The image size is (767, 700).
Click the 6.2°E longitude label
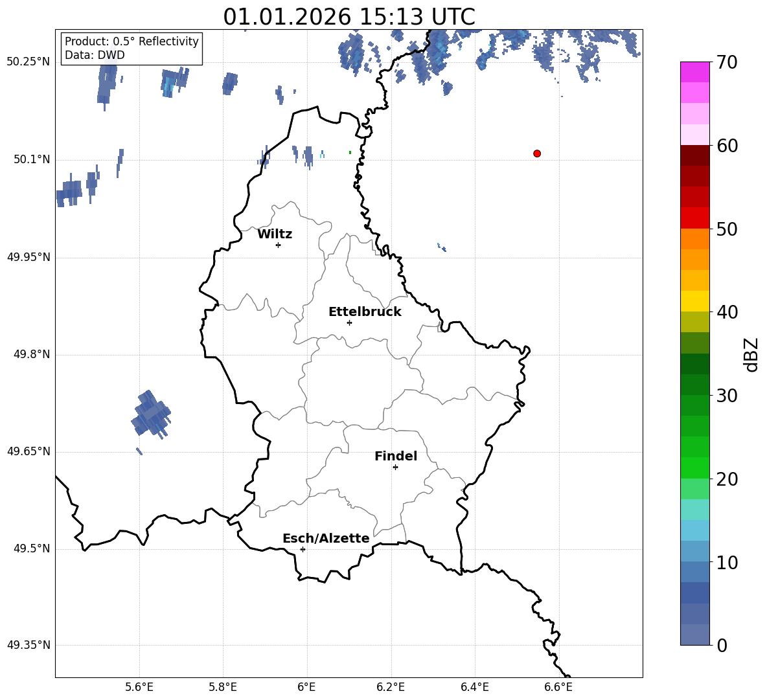pyautogui.click(x=391, y=687)
